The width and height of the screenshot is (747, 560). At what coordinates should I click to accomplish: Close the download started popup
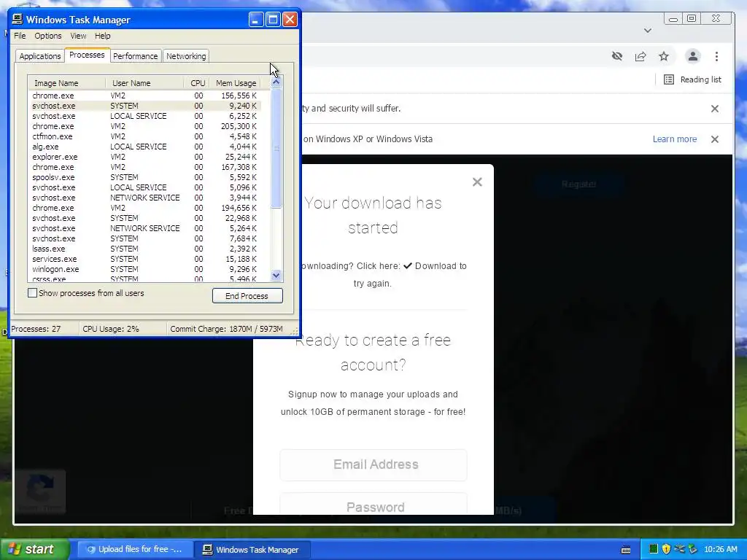[477, 182]
